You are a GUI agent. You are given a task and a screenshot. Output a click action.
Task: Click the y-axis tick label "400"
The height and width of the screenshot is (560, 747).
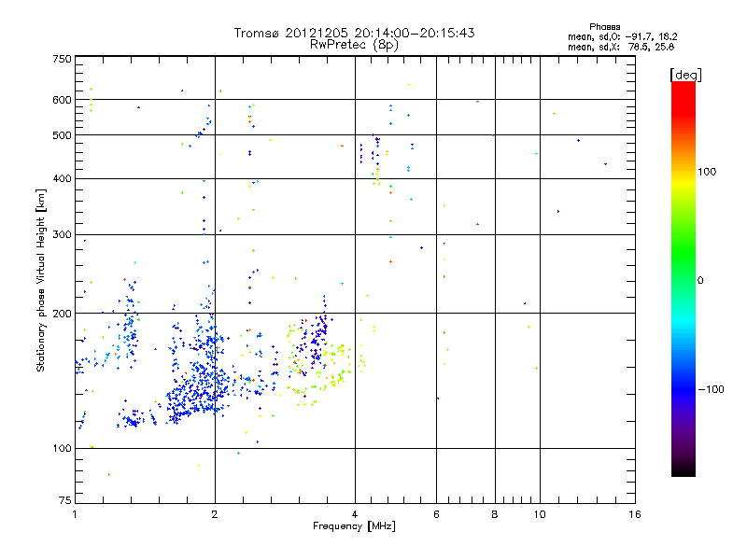point(62,178)
